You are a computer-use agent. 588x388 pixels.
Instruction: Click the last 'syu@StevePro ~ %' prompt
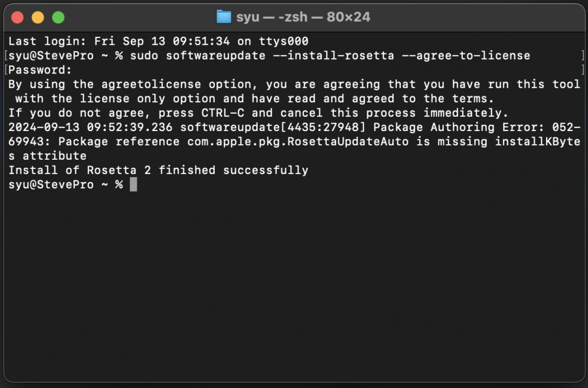tap(65, 185)
